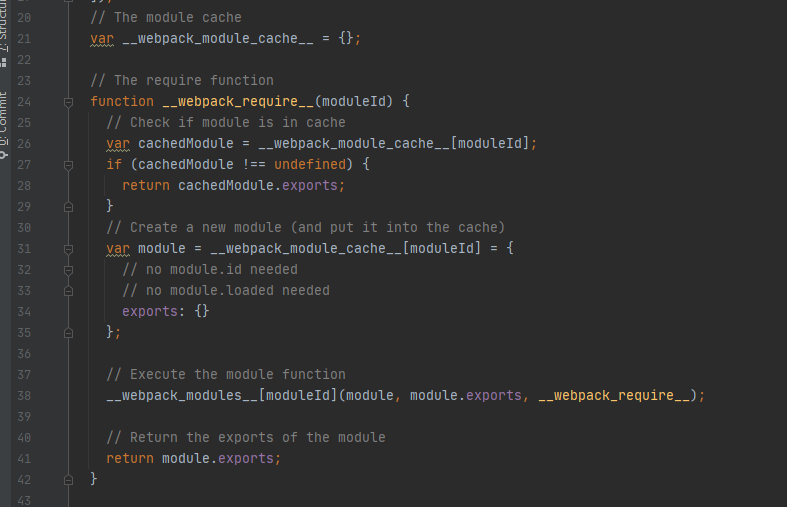Click fold end marker at line 35
Screen dimensions: 787x507
coord(69,333)
